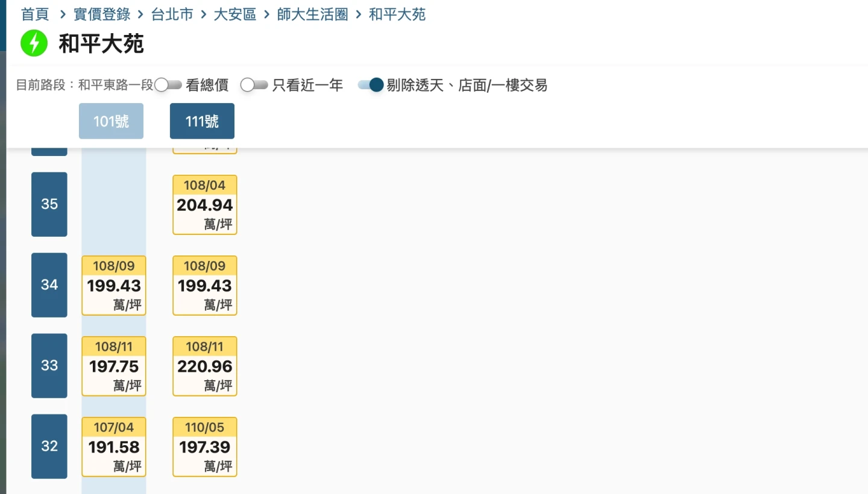
Task: Toggle the 看總價 switch
Action: tap(168, 85)
